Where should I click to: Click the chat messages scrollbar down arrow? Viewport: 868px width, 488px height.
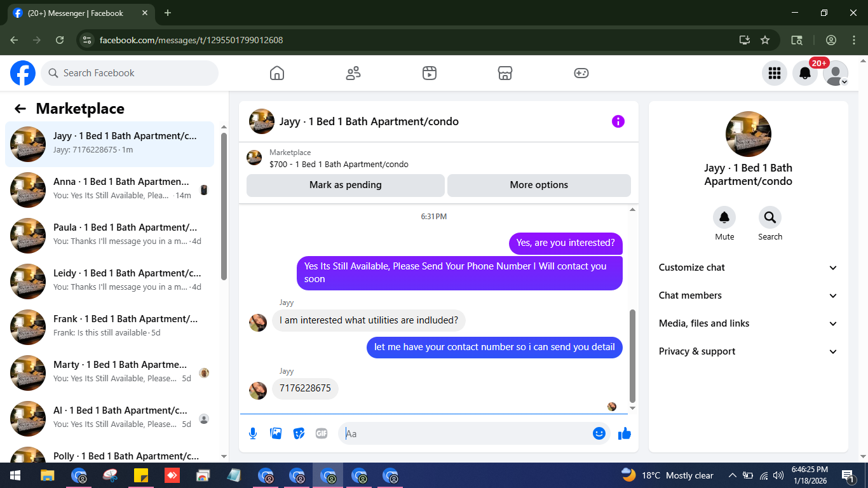tap(632, 408)
